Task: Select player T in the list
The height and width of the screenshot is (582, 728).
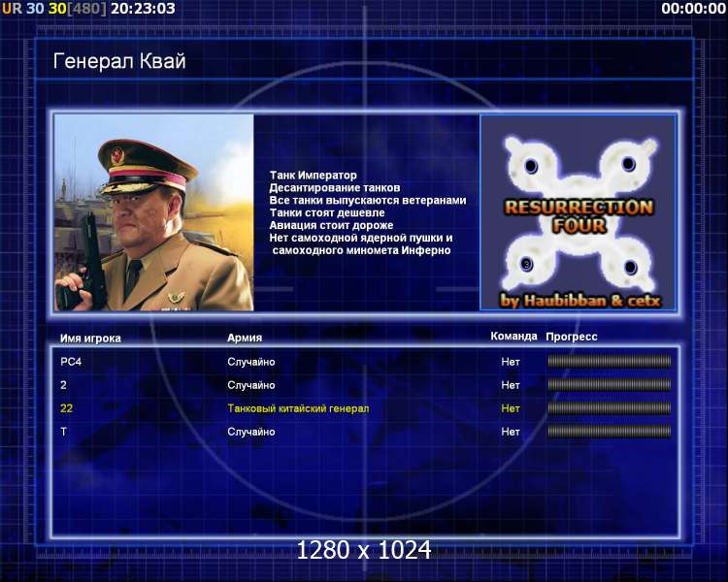Action: (365, 432)
